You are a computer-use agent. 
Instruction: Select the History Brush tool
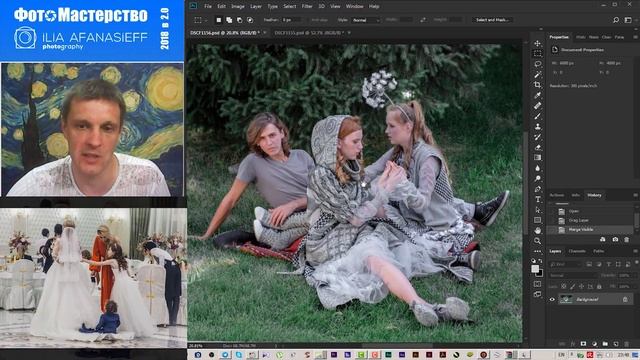538,137
